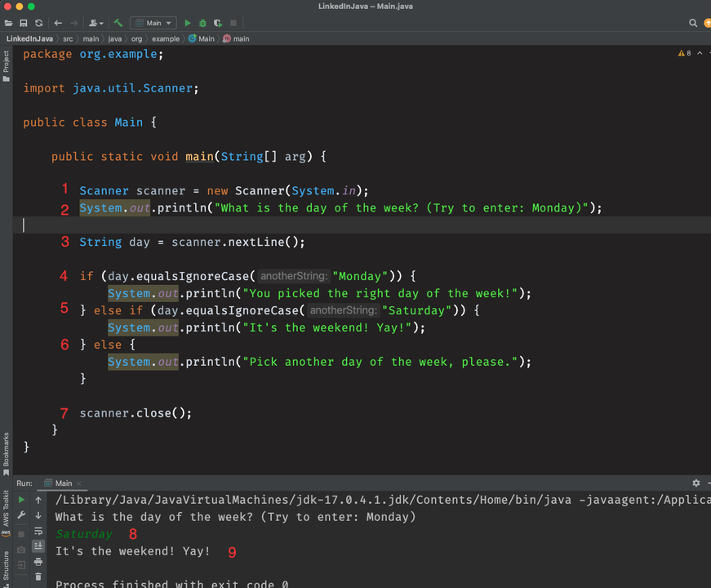
Task: Save all files with the floppy disk icon
Action: click(24, 23)
